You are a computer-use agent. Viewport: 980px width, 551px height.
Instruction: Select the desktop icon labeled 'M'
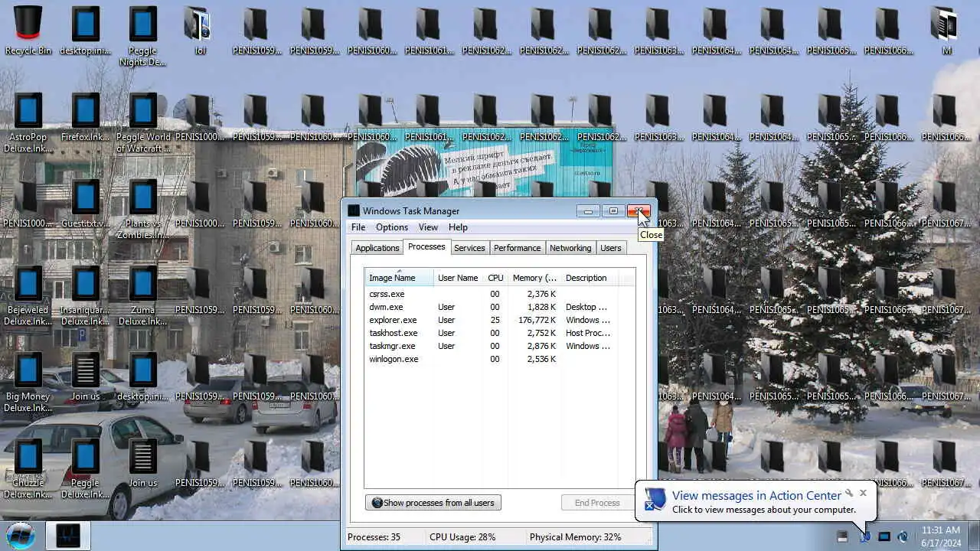947,31
